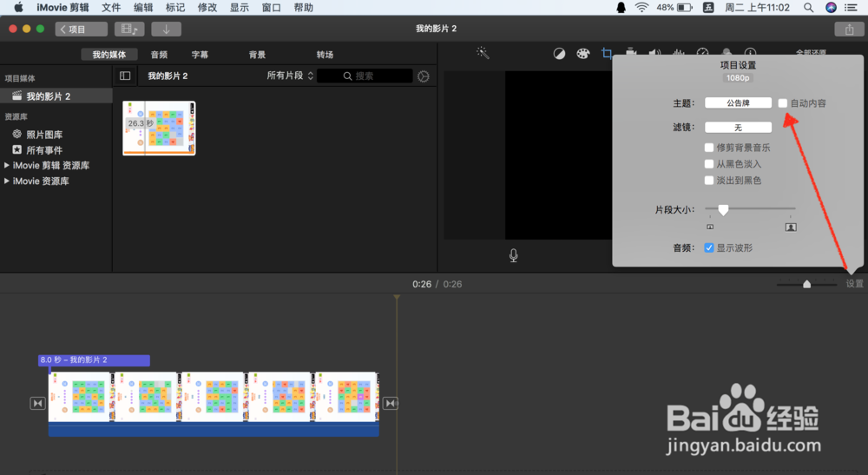868x475 pixels.
Task: Open the speed adjustment tool
Action: [x=702, y=52]
